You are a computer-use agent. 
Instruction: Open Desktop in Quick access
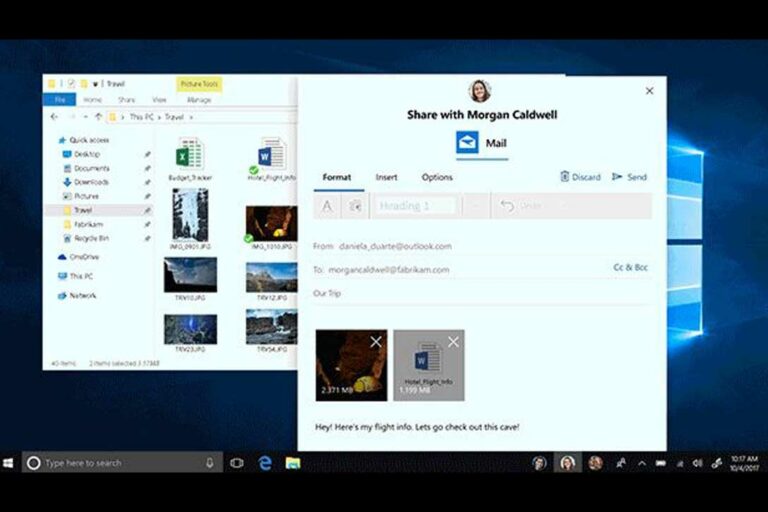tap(81, 154)
